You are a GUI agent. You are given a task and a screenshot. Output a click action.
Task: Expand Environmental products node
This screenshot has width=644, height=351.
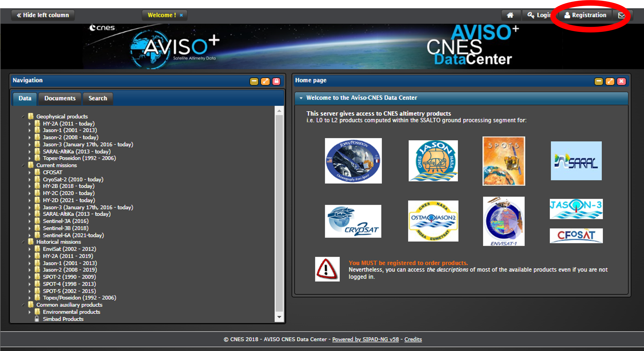[x=29, y=312]
